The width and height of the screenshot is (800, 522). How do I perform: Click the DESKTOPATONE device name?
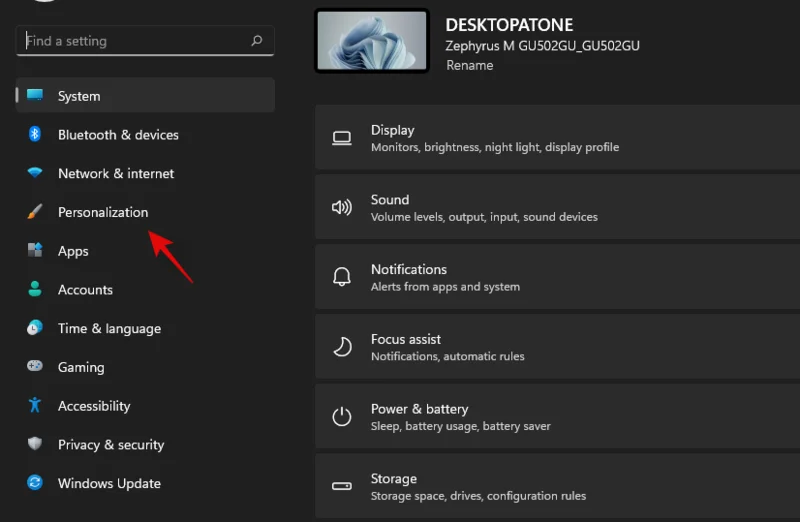pyautogui.click(x=509, y=25)
